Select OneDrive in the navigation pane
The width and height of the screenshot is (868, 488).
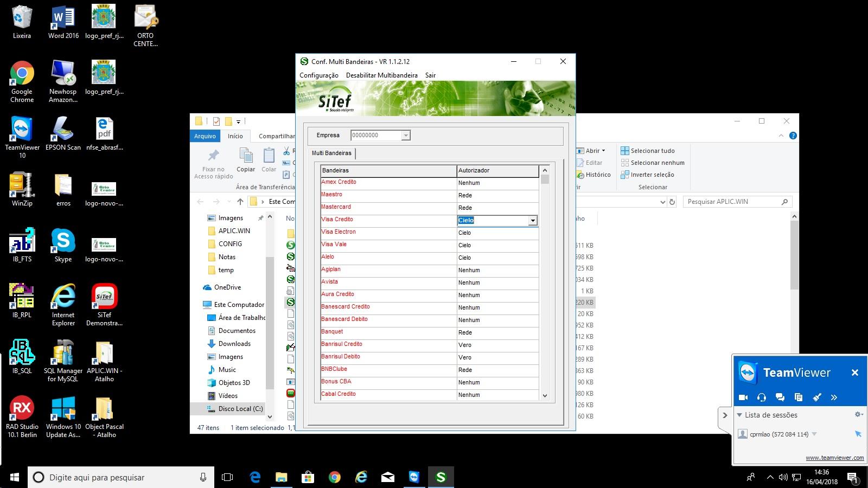tap(222, 287)
